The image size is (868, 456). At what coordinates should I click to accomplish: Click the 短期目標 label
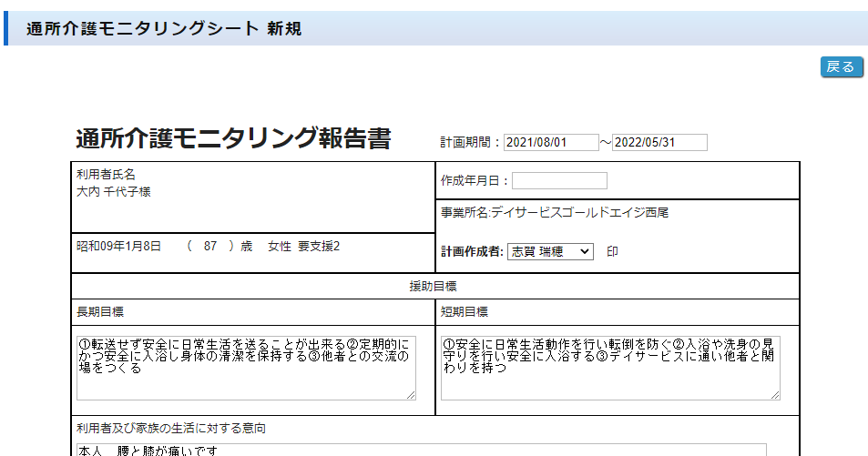tap(465, 312)
